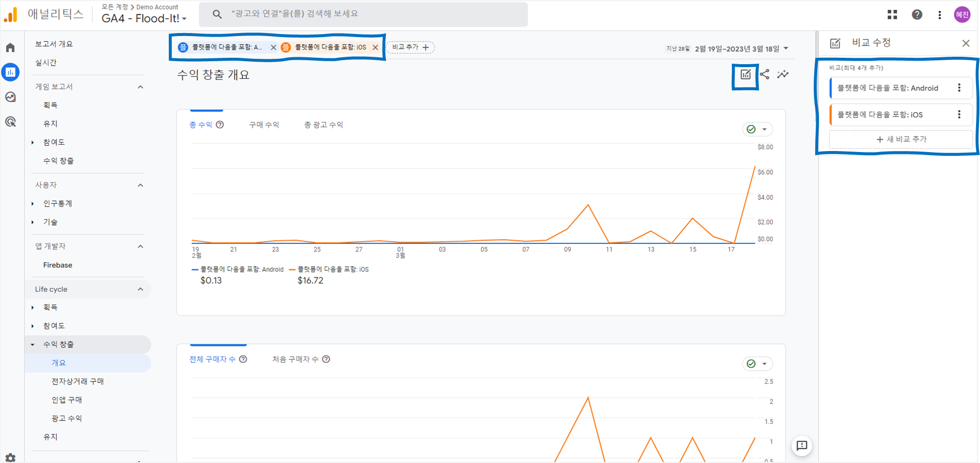
Task: Open 보고서 개요 in sidebar
Action: pos(54,44)
